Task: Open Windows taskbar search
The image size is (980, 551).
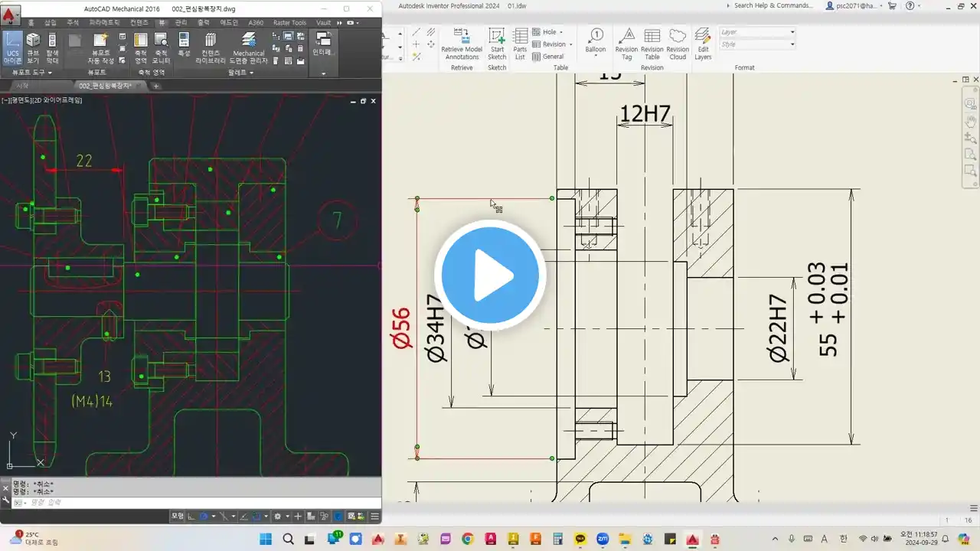Action: 289,540
